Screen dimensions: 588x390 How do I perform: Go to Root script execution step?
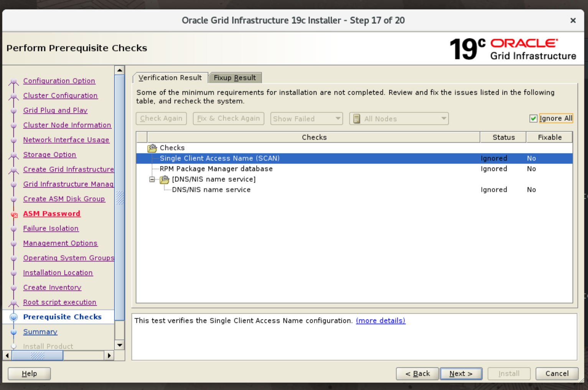point(59,302)
